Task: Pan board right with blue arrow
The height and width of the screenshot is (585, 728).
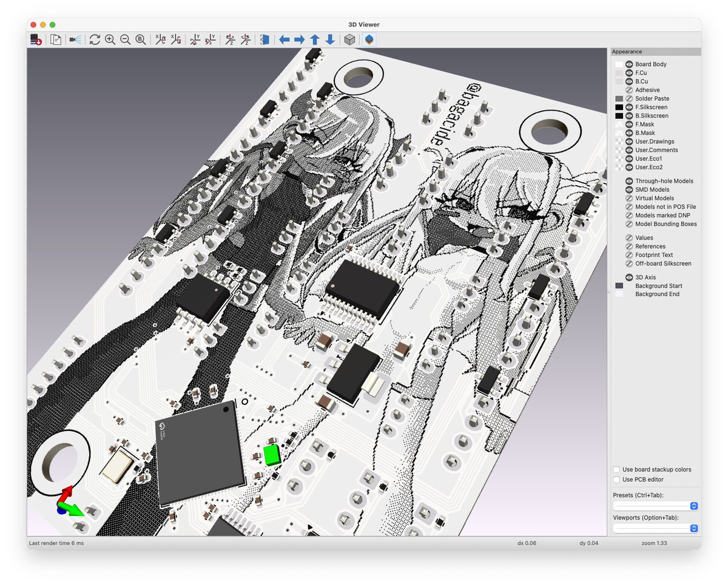Action: [x=299, y=39]
